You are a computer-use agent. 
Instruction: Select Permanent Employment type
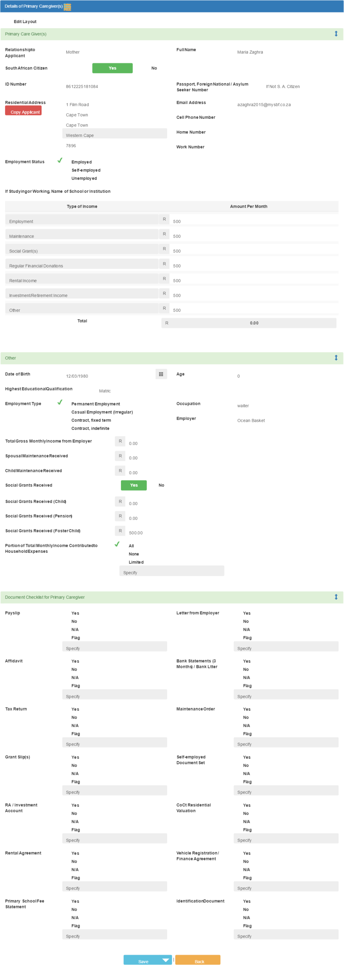tap(95, 404)
